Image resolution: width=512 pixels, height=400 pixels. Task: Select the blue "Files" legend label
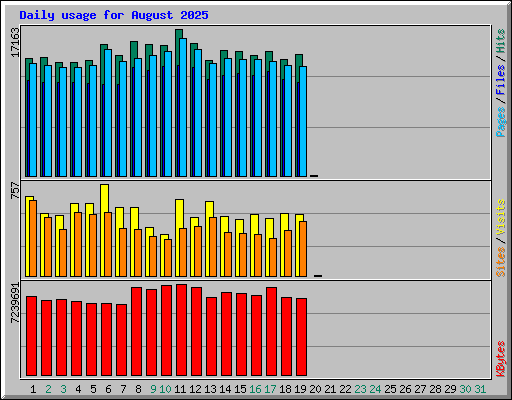501,80
